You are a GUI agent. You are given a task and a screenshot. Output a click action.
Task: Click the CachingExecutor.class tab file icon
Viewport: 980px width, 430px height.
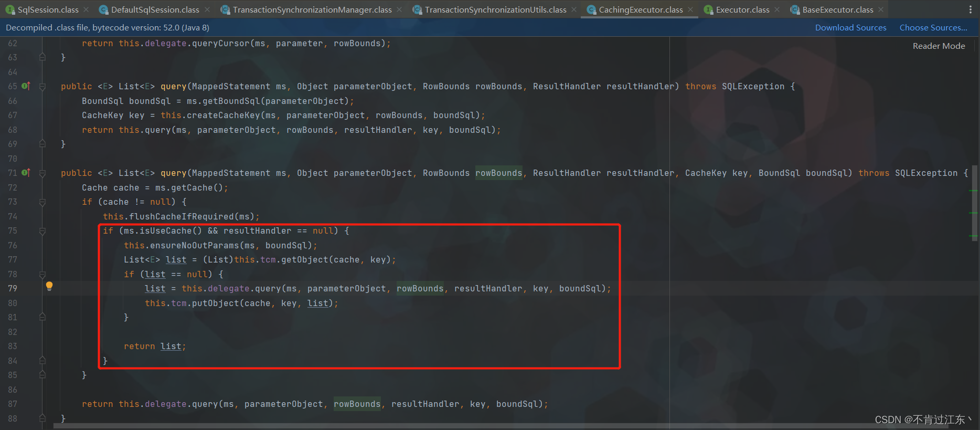tap(591, 9)
